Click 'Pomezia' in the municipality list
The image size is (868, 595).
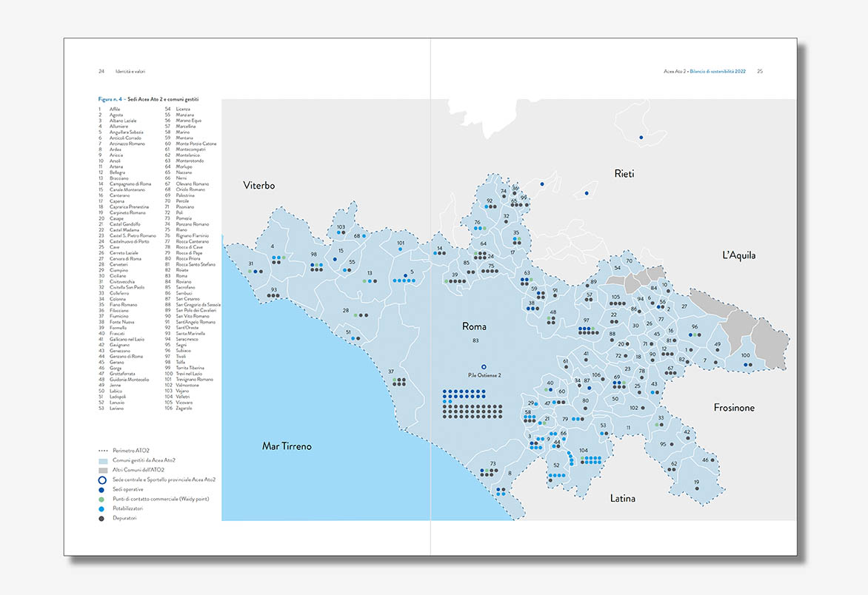point(184,218)
